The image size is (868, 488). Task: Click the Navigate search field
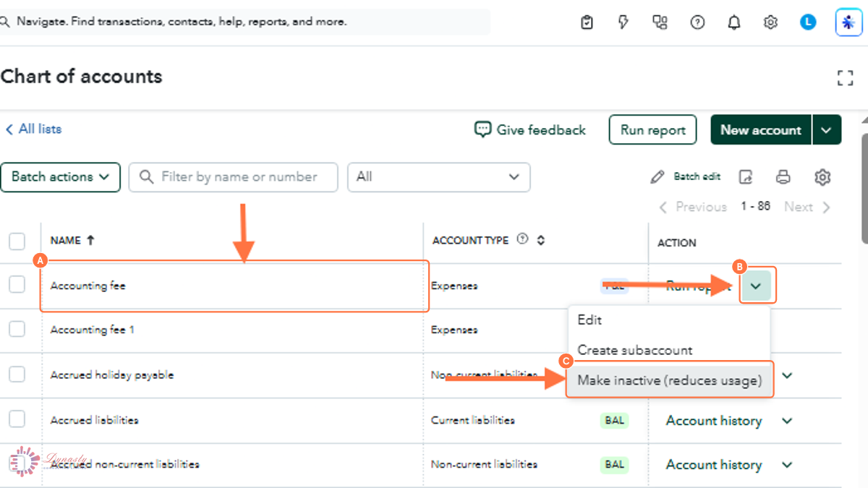245,22
